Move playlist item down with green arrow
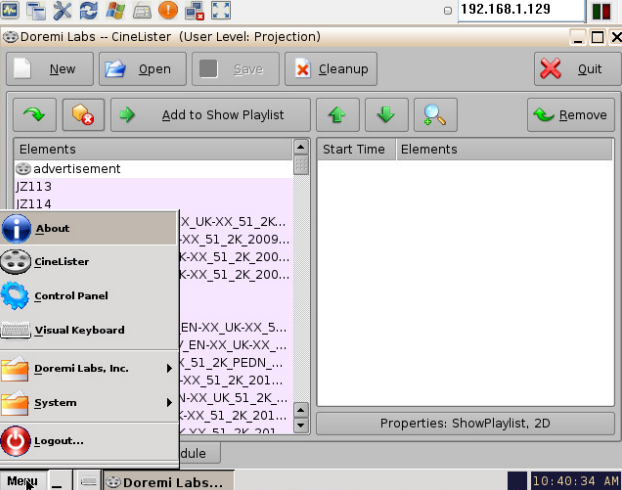 tap(386, 115)
